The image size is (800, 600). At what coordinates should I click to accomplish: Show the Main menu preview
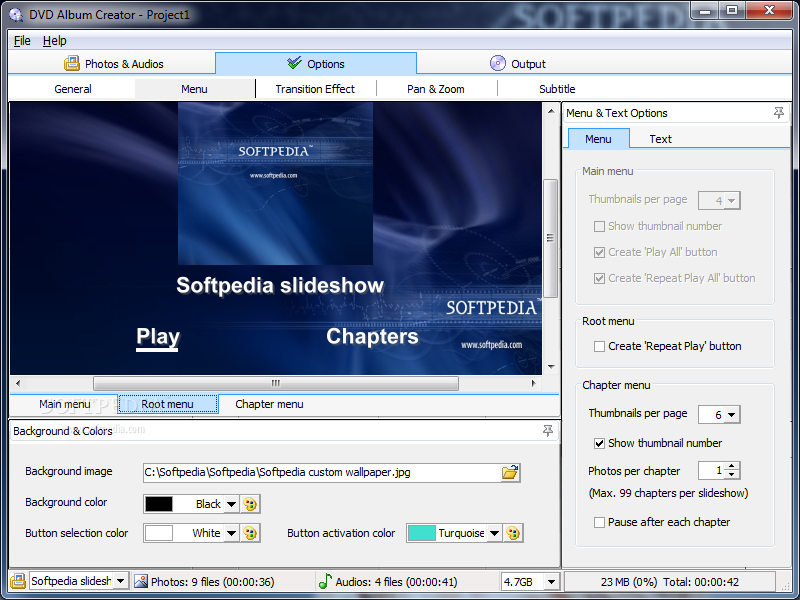pyautogui.click(x=65, y=404)
